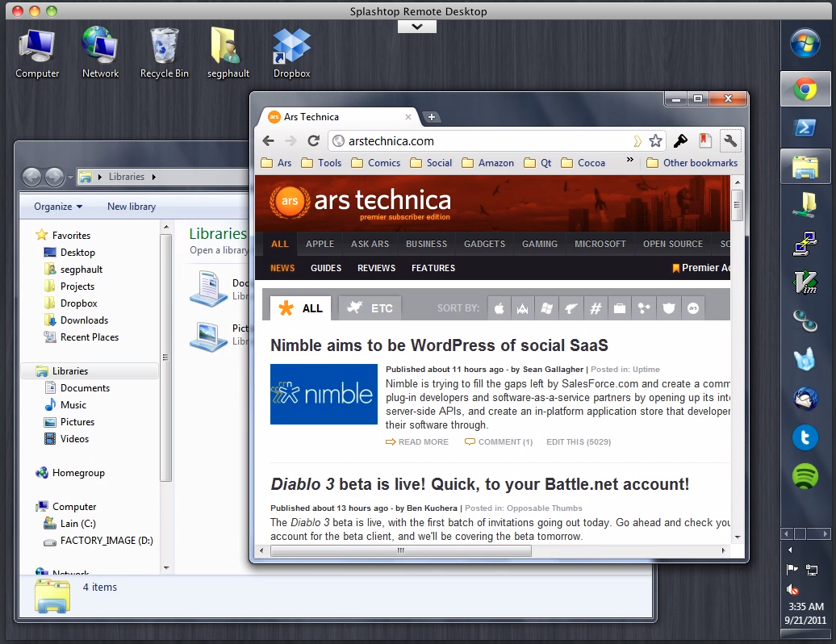Click the Splashtop toolbar dropdown chevron

pyautogui.click(x=417, y=27)
